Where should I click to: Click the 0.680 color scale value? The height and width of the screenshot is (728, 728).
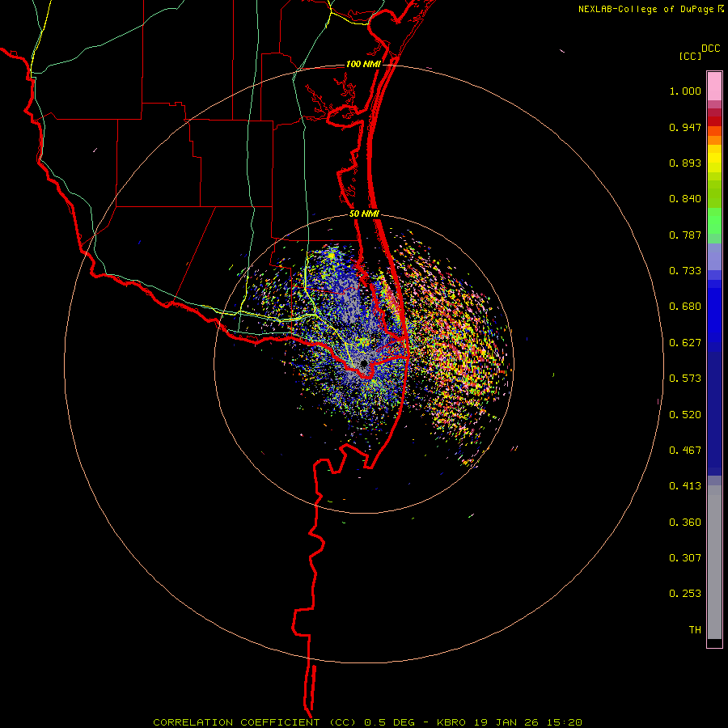point(685,307)
